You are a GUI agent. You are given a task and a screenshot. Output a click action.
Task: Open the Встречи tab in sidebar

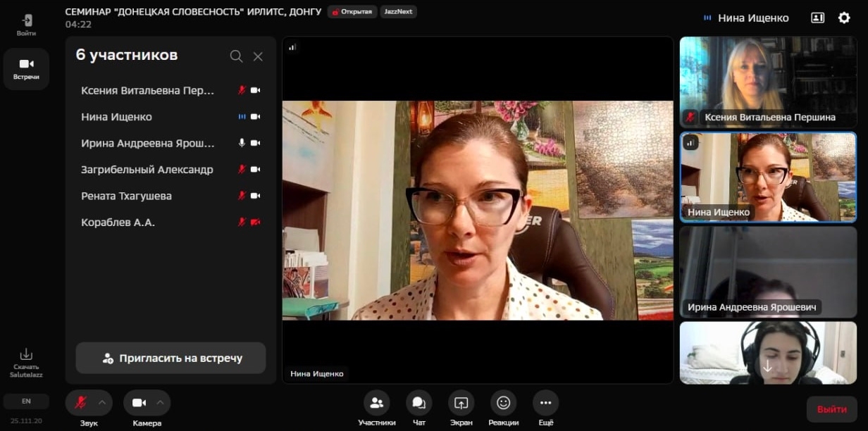pyautogui.click(x=26, y=68)
